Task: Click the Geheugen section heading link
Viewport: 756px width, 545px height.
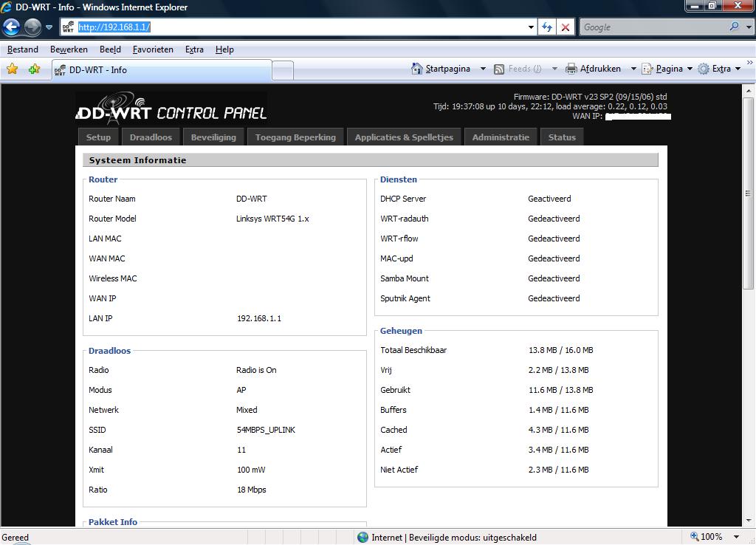Action: (401, 331)
